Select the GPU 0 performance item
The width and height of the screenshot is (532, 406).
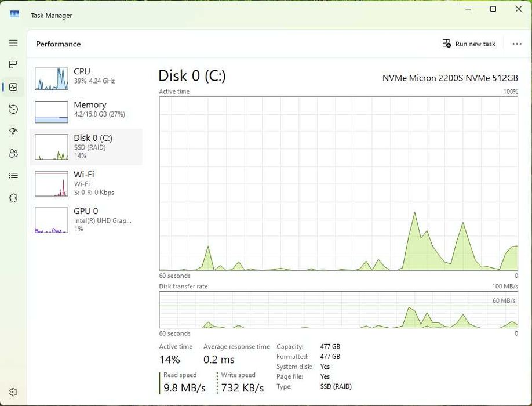click(x=86, y=220)
